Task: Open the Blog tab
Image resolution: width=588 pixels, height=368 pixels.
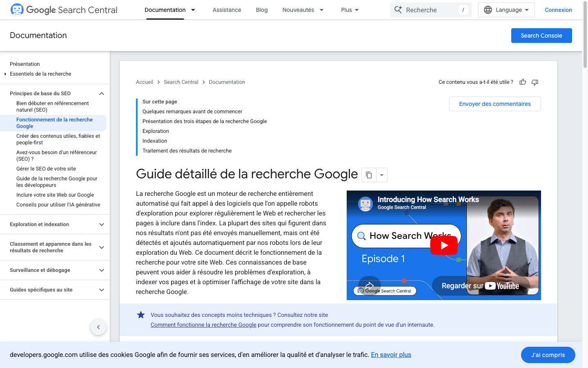Action: 262,10
